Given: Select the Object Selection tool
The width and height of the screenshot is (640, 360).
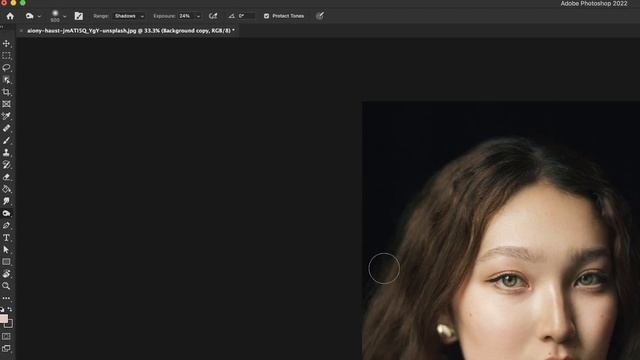Looking at the screenshot, I should tap(6, 80).
